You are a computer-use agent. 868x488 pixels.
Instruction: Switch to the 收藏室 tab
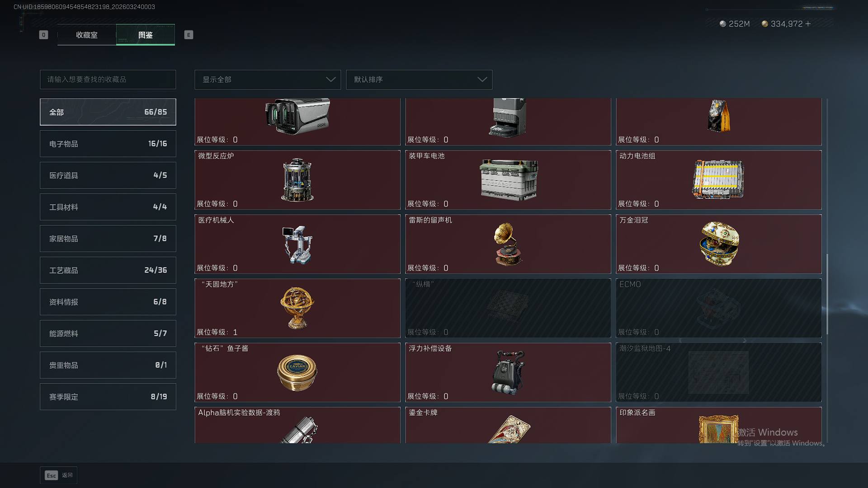(x=87, y=35)
